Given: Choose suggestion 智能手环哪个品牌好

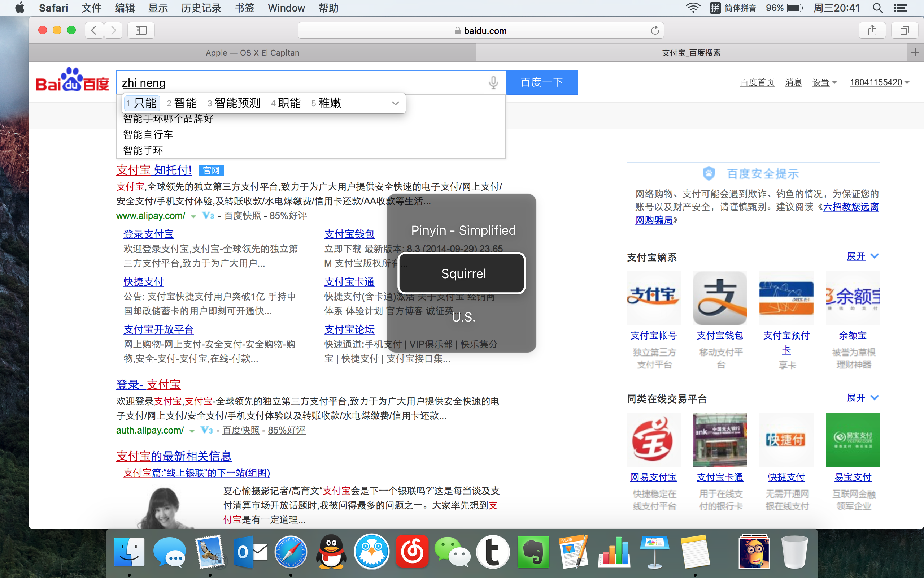Looking at the screenshot, I should (169, 118).
